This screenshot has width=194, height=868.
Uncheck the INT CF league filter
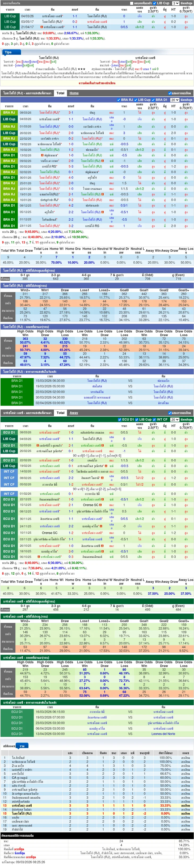(154, 420)
